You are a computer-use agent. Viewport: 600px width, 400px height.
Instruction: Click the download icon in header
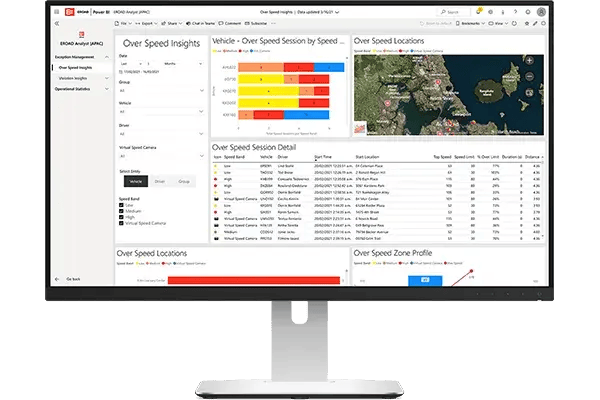click(x=503, y=12)
